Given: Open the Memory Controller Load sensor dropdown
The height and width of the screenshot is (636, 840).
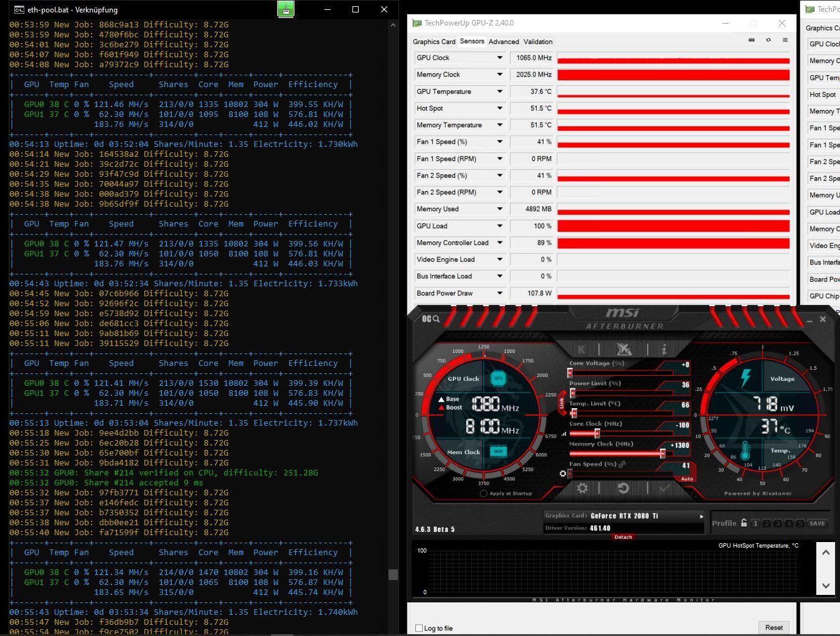Looking at the screenshot, I should point(499,243).
